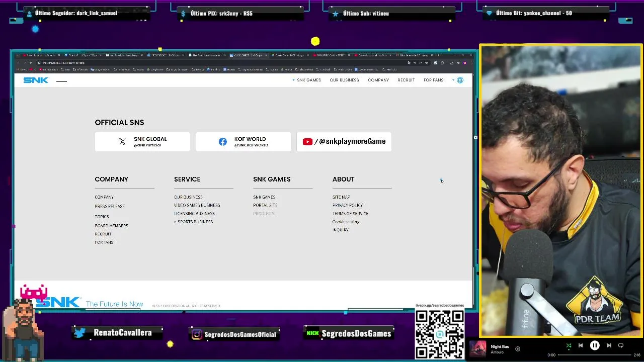Open FOR FANS in the top navigation bar

coord(433,80)
